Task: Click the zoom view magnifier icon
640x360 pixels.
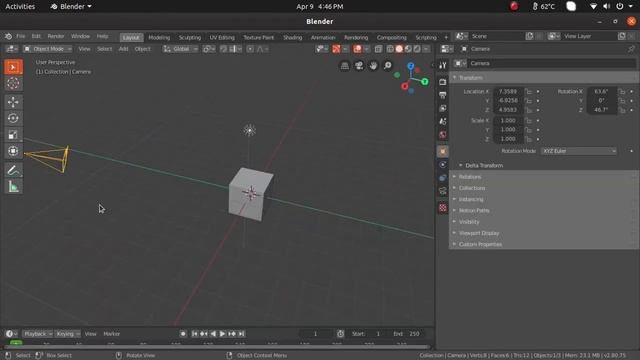Action: tap(387, 66)
